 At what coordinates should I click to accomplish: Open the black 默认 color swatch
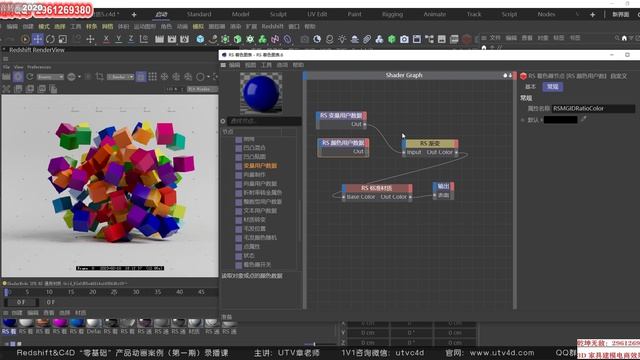pos(560,120)
